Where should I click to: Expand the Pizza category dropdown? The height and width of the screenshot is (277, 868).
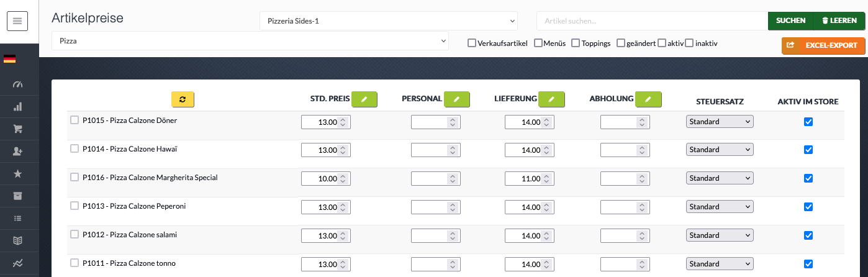[250, 41]
